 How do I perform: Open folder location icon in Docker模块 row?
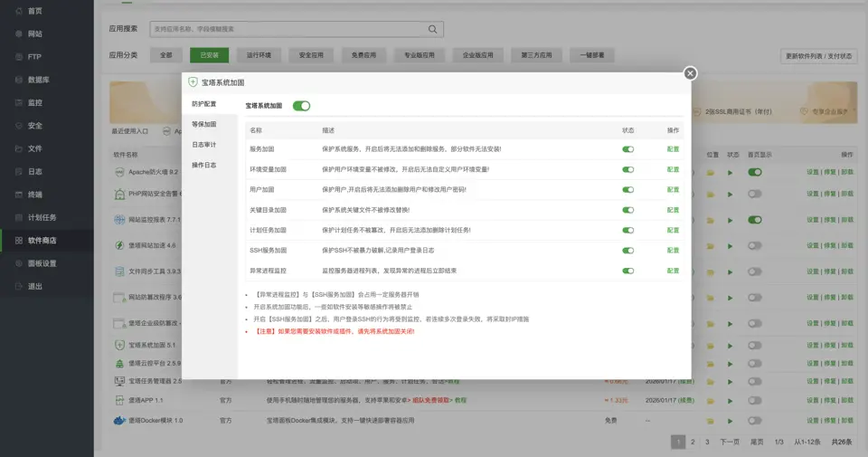711,421
